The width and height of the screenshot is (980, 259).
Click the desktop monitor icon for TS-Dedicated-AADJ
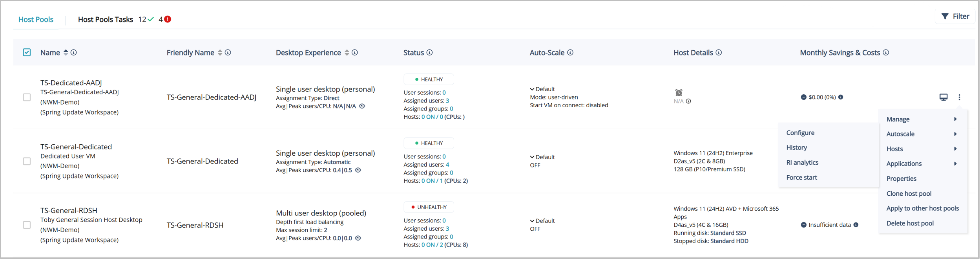pyautogui.click(x=944, y=97)
